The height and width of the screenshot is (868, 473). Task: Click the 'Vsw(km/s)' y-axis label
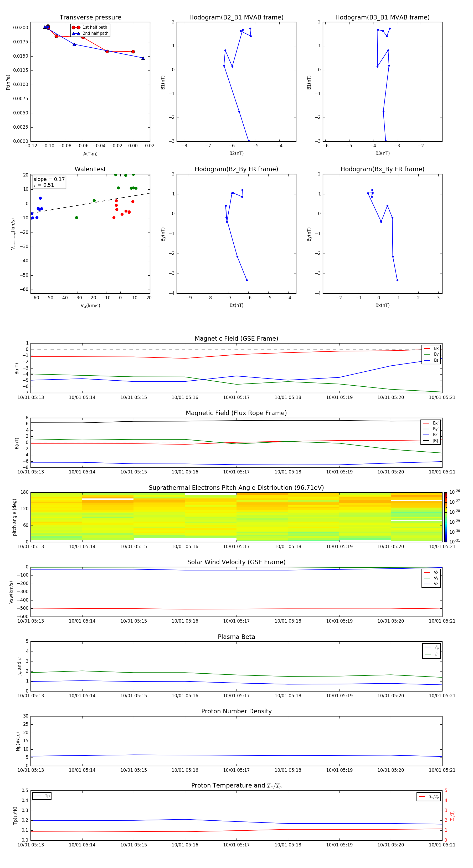(11, 592)
